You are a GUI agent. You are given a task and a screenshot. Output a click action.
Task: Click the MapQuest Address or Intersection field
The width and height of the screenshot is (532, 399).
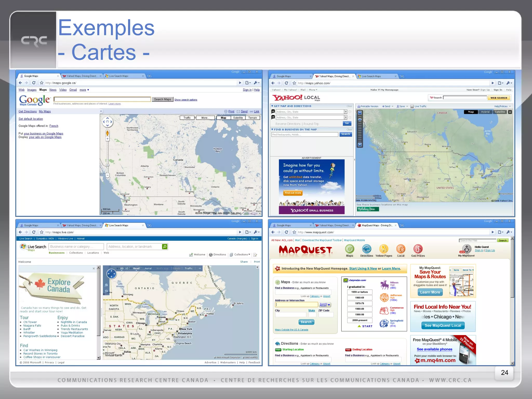[x=296, y=304]
